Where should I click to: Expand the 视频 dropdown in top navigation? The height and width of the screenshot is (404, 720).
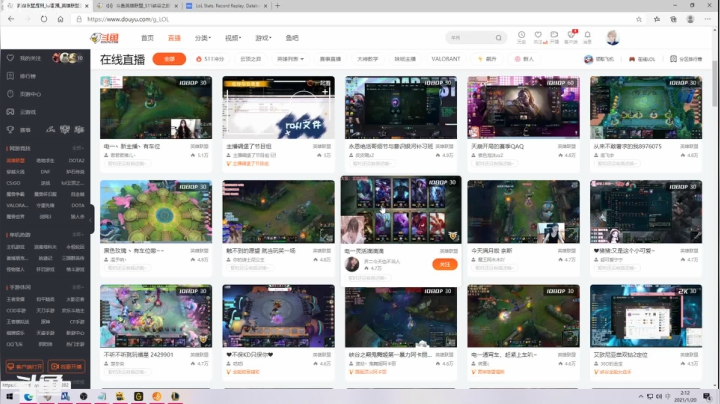[x=233, y=38]
